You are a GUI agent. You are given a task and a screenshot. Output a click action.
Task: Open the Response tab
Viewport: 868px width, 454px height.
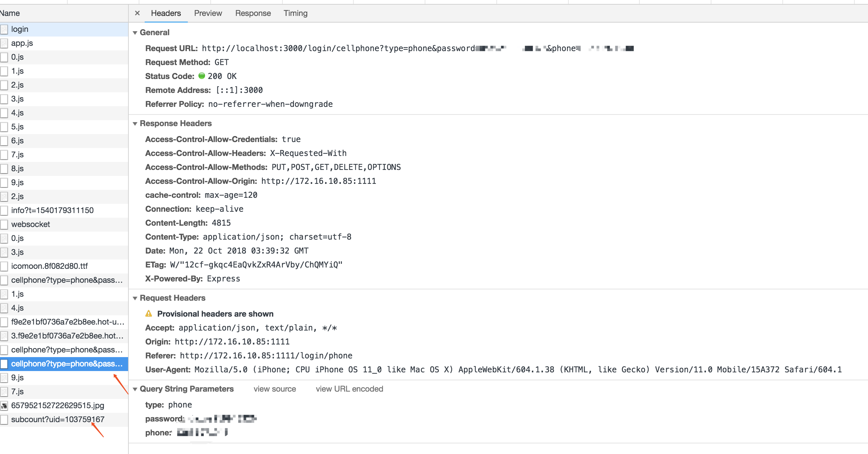coord(253,13)
